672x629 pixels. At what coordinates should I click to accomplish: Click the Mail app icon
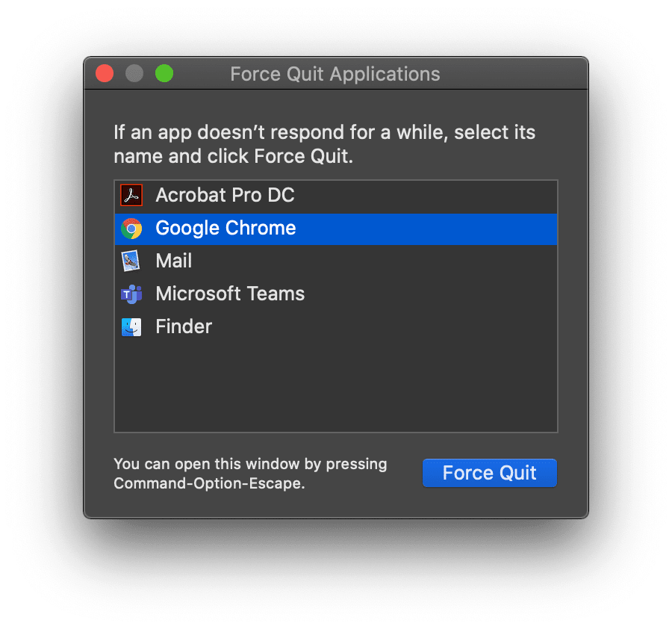point(131,261)
